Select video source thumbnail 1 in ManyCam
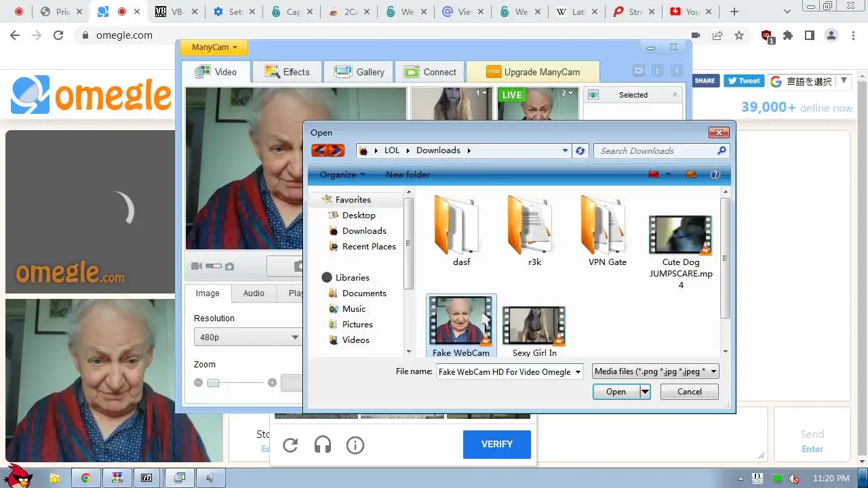Image resolution: width=868 pixels, height=488 pixels. coord(450,103)
